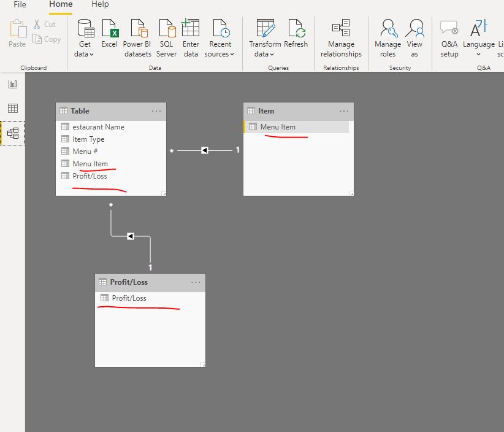Viewport: 504px width, 432px height.
Task: Click the Cut command
Action: [x=45, y=25]
